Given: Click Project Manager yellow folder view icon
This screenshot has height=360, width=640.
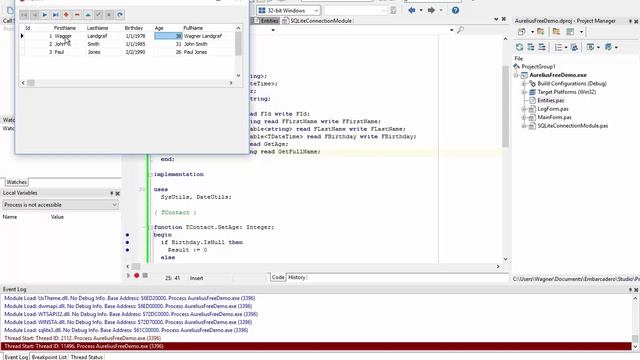Looking at the screenshot, I should click(556, 31).
